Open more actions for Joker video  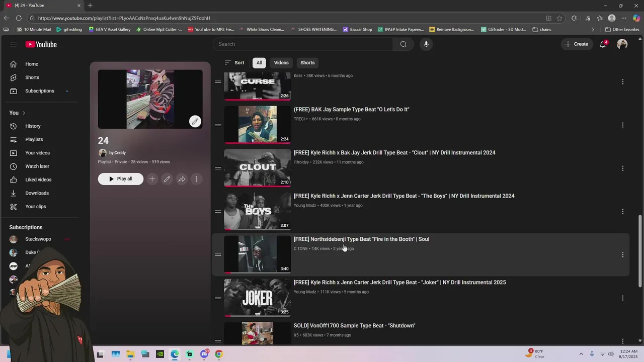pos(623,298)
